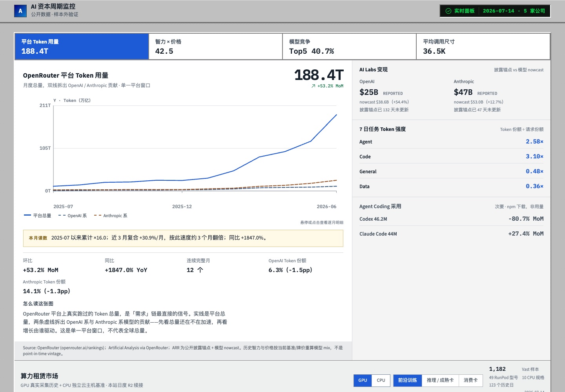565x392 pixels.
Task: Click the OpenAI $25B reported value
Action: (369, 92)
